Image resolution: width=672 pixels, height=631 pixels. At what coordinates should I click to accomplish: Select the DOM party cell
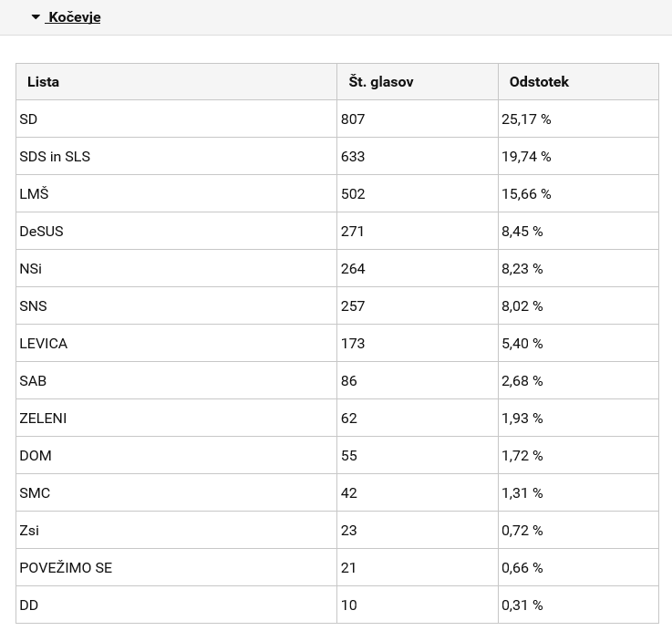(x=176, y=455)
